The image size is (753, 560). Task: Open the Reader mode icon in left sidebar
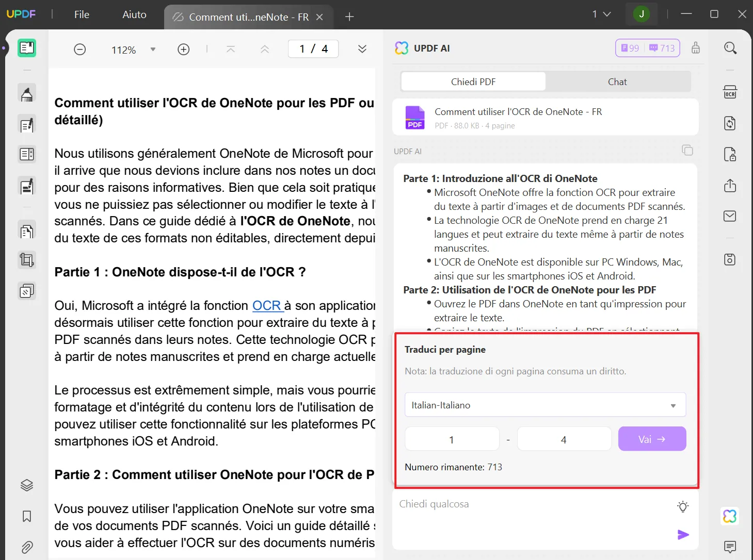(27, 48)
